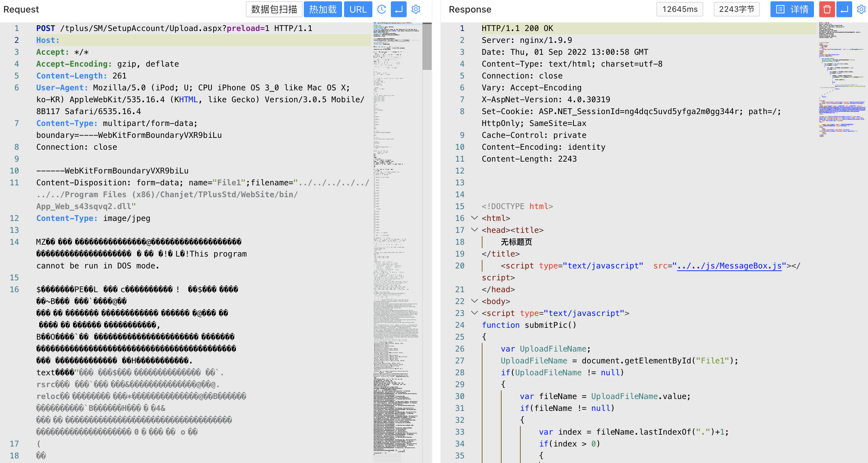Click the 2243字节 response size tag
The image size is (868, 463).
click(736, 9)
